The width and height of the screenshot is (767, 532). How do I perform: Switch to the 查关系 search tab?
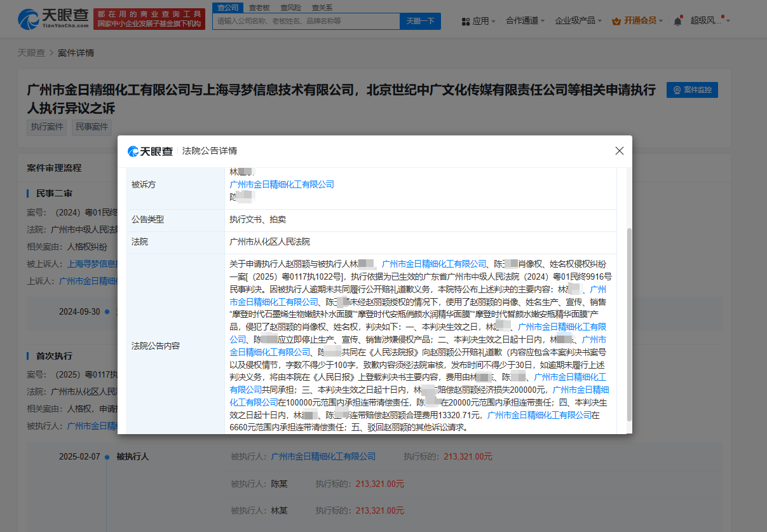tap(322, 8)
